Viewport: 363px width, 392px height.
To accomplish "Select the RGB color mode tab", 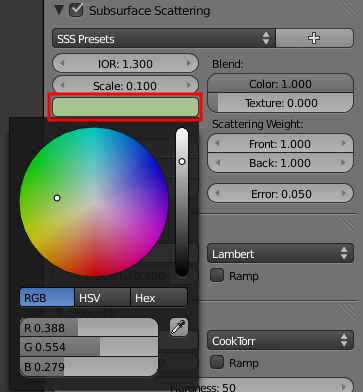I will point(47,297).
